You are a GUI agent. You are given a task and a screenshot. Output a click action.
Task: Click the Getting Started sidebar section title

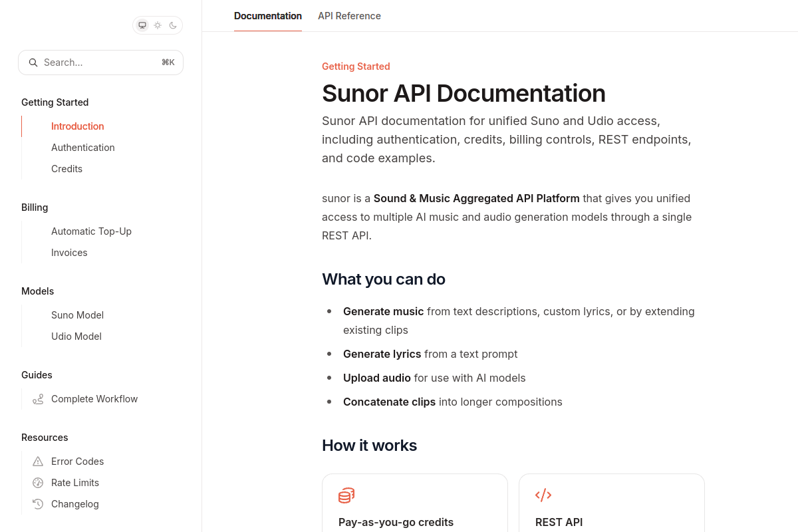click(x=55, y=102)
